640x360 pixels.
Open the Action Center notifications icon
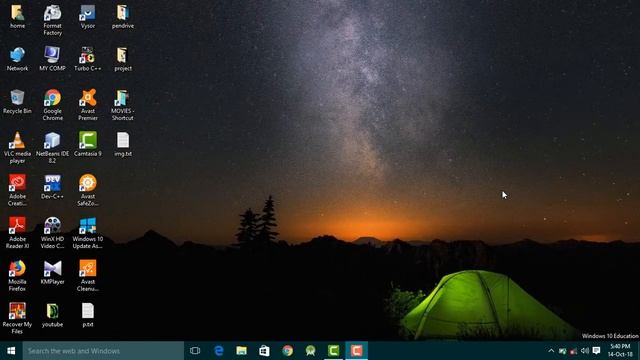click(x=596, y=351)
